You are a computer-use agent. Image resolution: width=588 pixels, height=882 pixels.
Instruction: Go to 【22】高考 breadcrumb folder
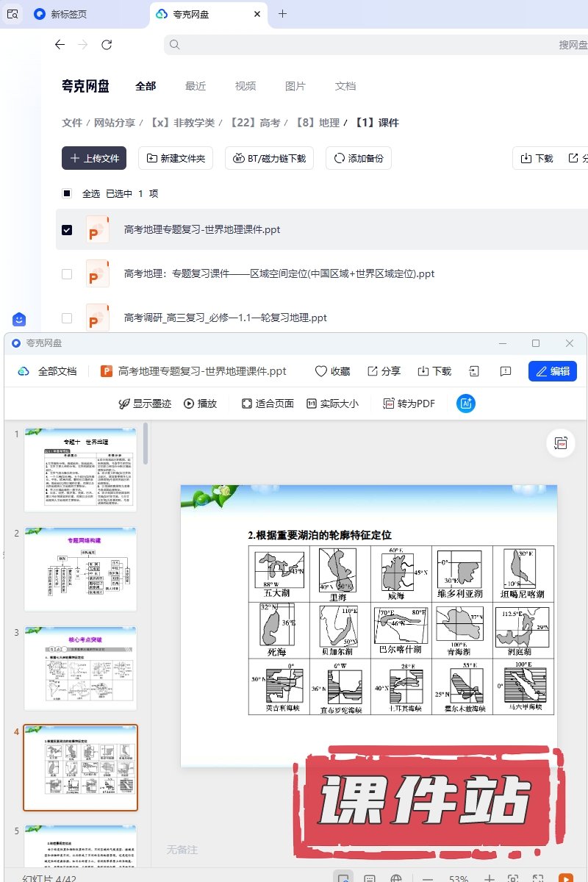coord(255,123)
